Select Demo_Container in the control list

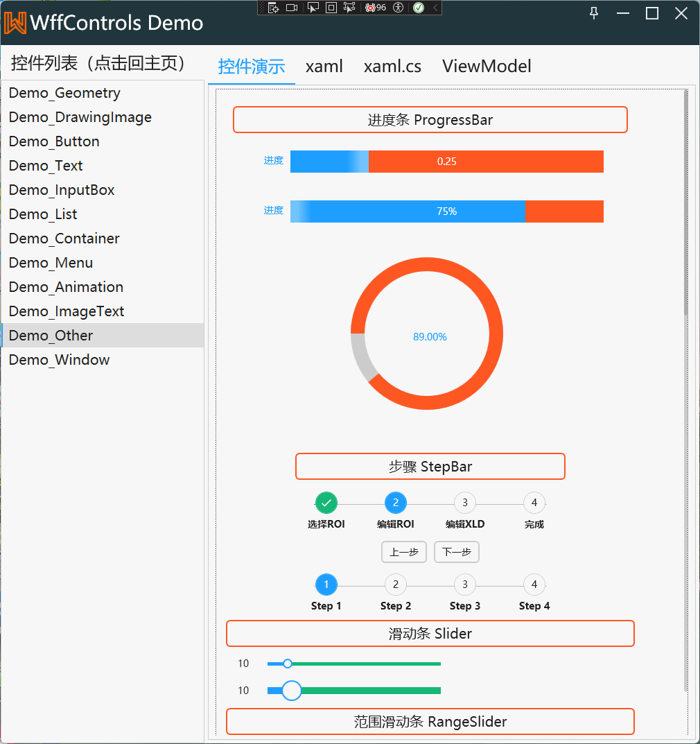coord(103,238)
